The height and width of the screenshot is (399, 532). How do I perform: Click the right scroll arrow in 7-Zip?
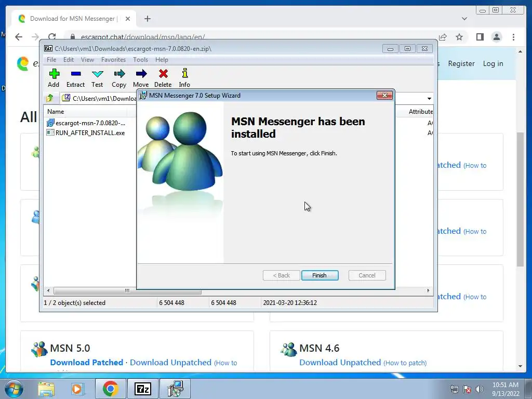428,291
